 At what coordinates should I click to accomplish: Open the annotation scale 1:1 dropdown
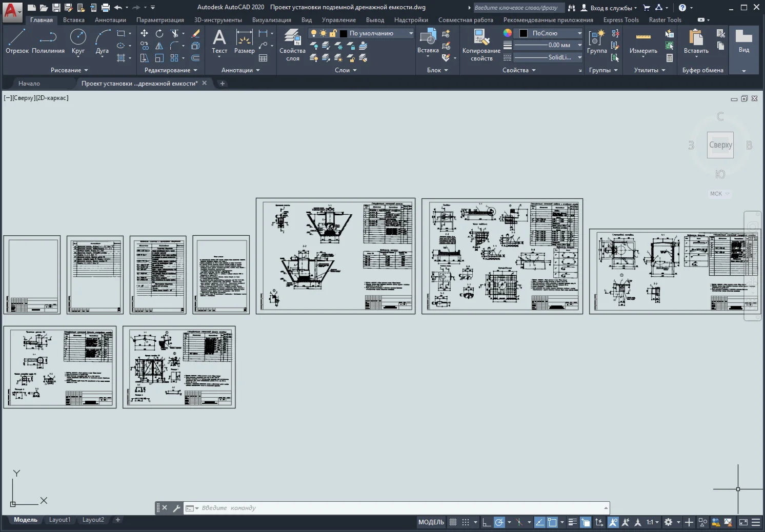pos(653,522)
